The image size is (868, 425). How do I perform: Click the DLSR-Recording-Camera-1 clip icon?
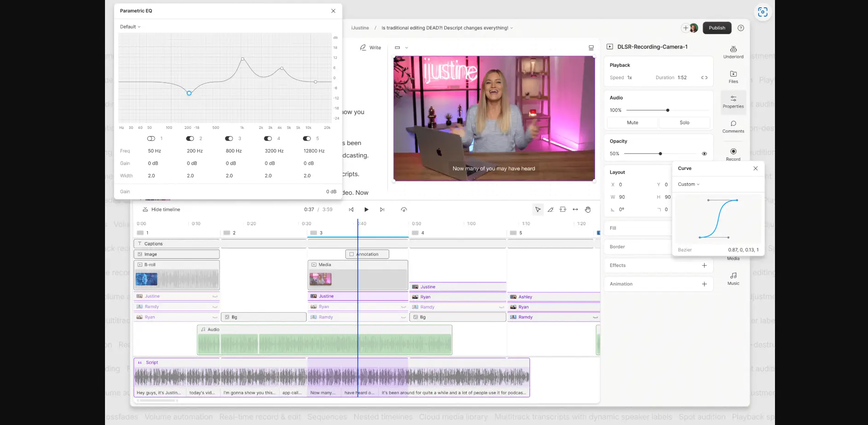(610, 47)
